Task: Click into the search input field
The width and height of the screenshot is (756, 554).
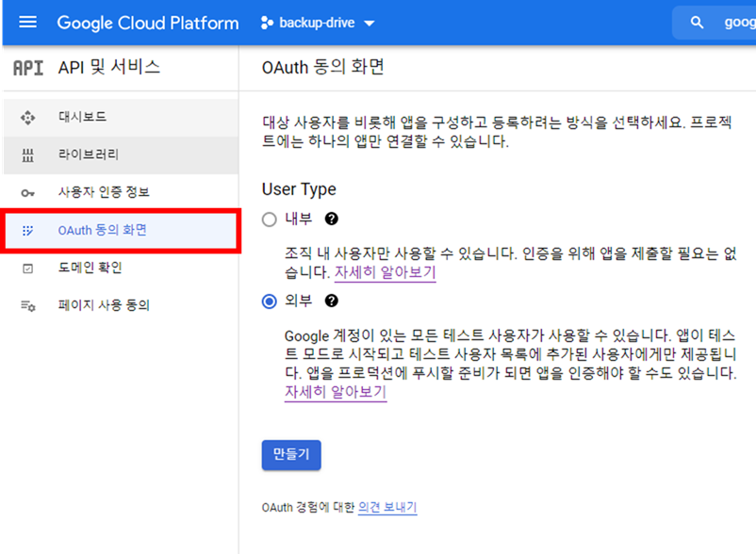Action: pos(715,23)
